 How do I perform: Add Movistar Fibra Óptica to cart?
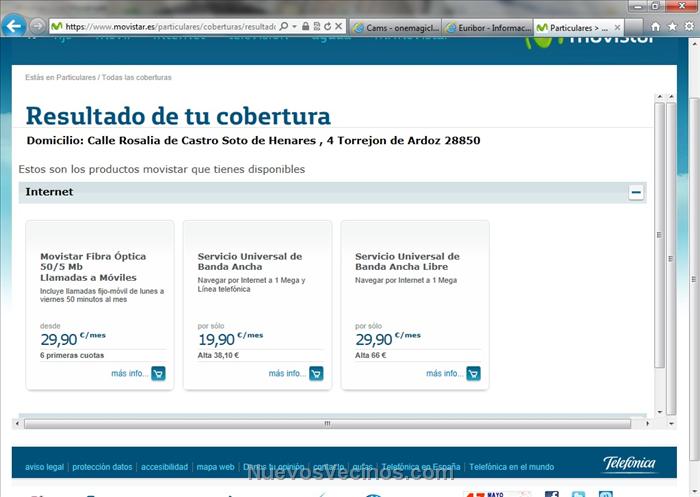pos(158,373)
